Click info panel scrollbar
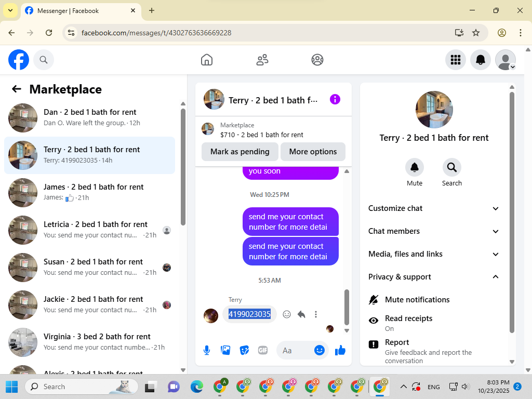This screenshot has height=399, width=532. pyautogui.click(x=512, y=212)
